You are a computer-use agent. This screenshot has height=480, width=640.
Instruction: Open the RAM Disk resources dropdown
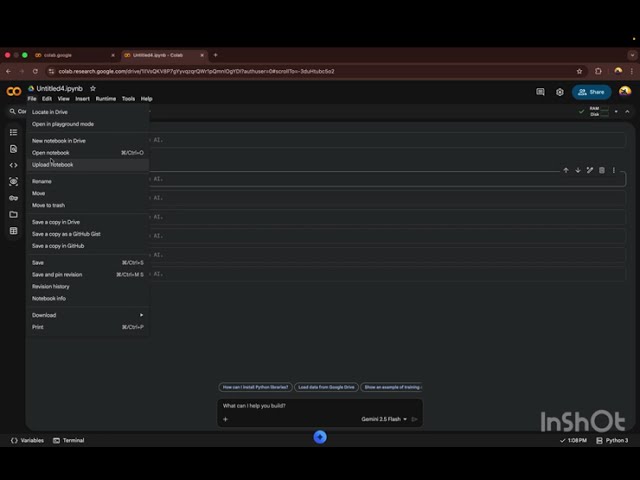coord(616,111)
